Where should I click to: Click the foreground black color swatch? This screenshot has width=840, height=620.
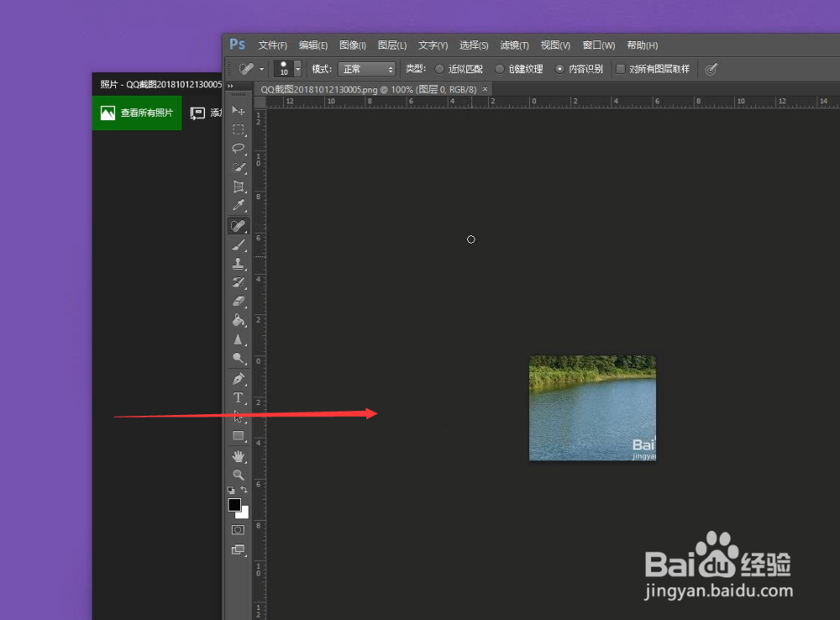coord(234,505)
